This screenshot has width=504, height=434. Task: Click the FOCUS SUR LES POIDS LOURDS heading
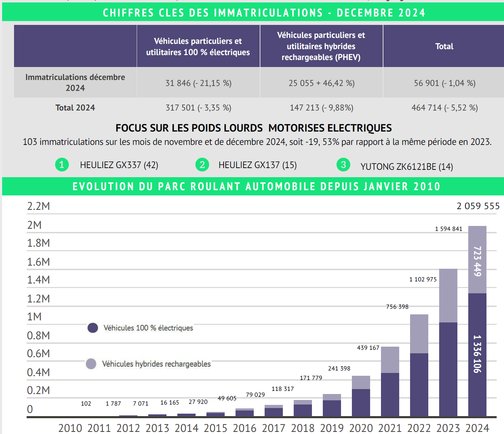(x=254, y=128)
